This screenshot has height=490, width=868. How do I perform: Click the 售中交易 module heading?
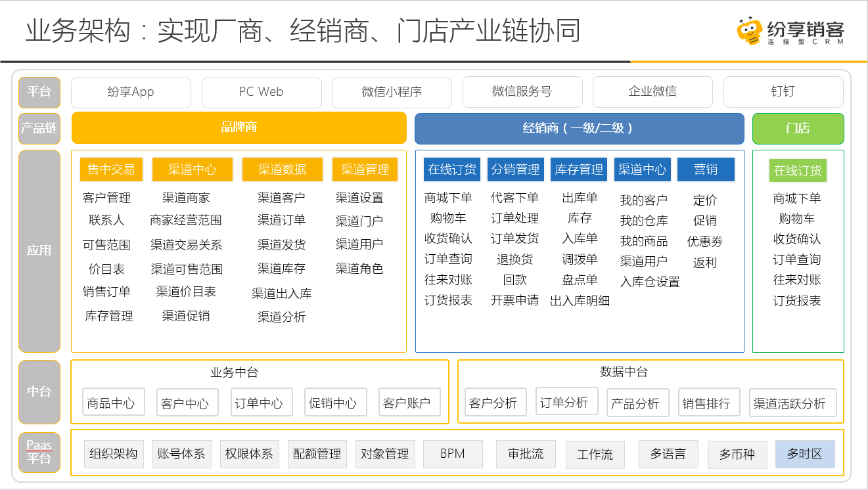pyautogui.click(x=111, y=169)
